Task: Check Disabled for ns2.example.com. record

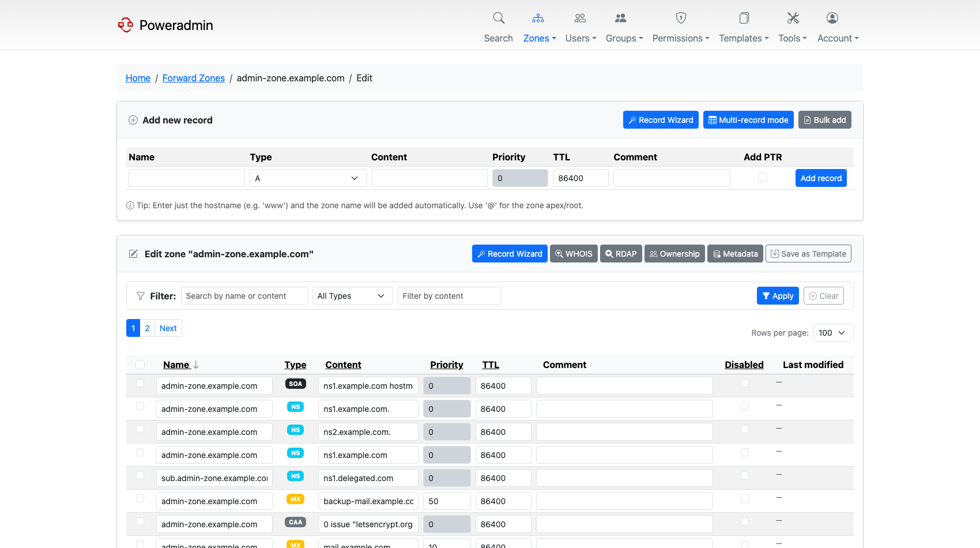Action: [x=745, y=429]
